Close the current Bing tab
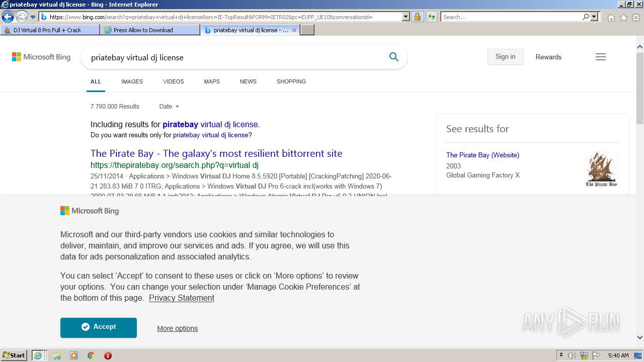This screenshot has width=644, height=362. (x=294, y=30)
